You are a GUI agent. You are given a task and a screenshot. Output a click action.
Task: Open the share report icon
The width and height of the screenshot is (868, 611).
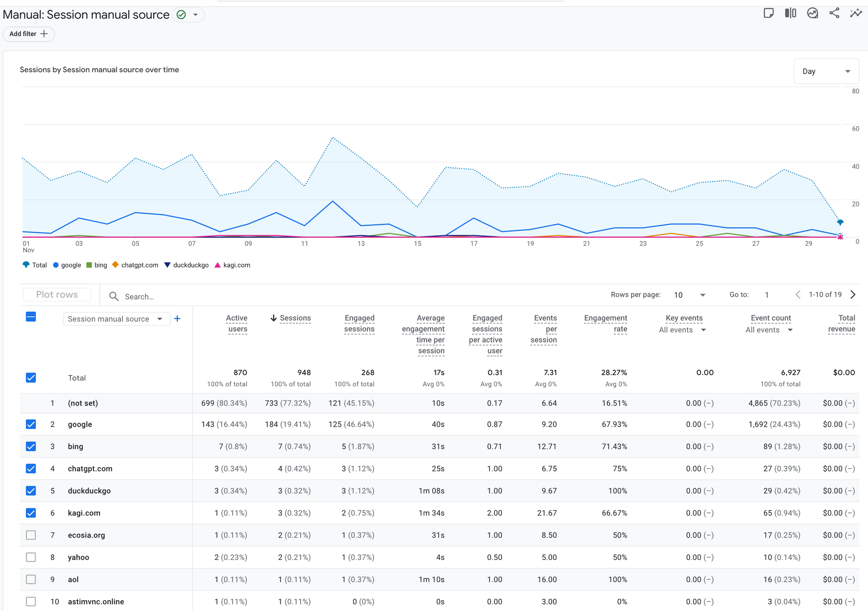click(x=834, y=13)
